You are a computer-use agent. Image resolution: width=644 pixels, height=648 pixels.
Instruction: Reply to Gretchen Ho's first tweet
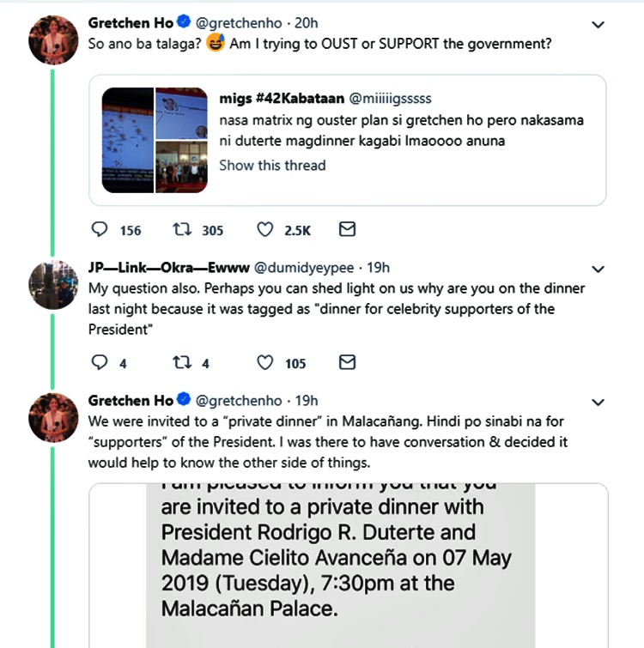click(x=100, y=229)
